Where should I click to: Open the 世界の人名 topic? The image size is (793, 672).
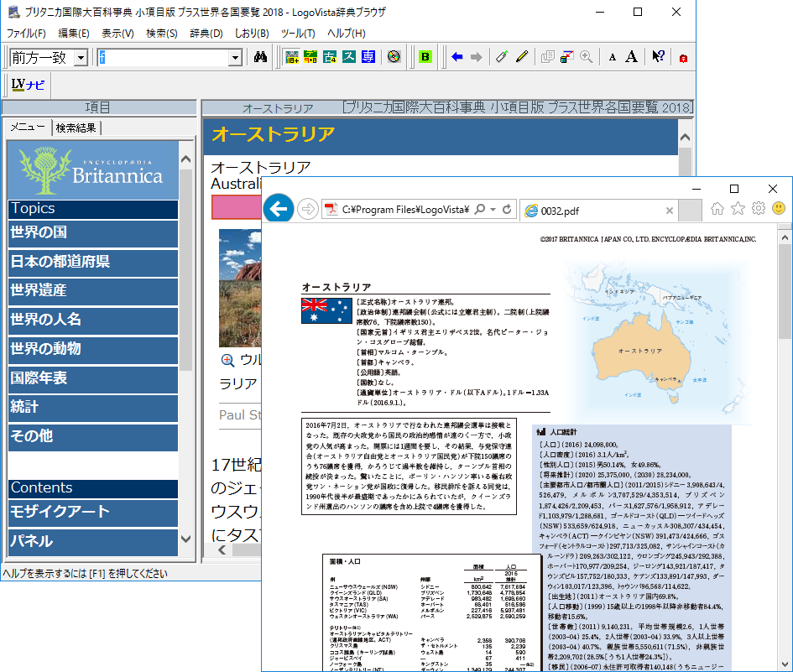[x=93, y=320]
